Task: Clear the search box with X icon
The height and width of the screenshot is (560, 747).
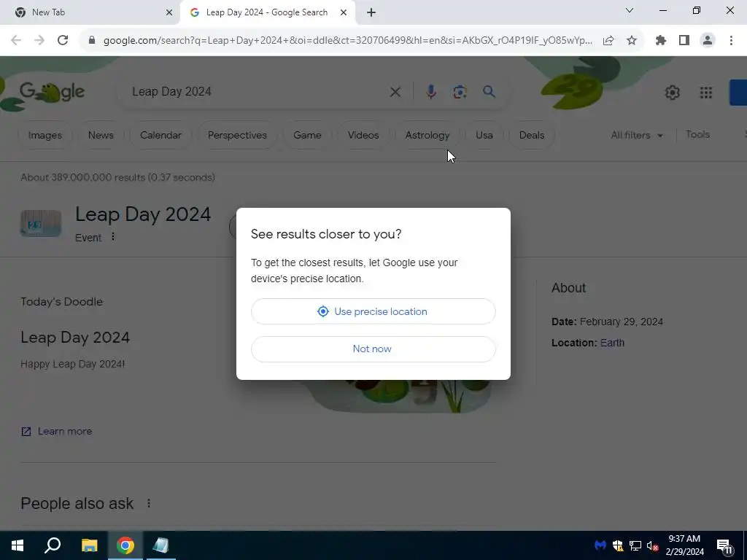Action: pos(395,92)
